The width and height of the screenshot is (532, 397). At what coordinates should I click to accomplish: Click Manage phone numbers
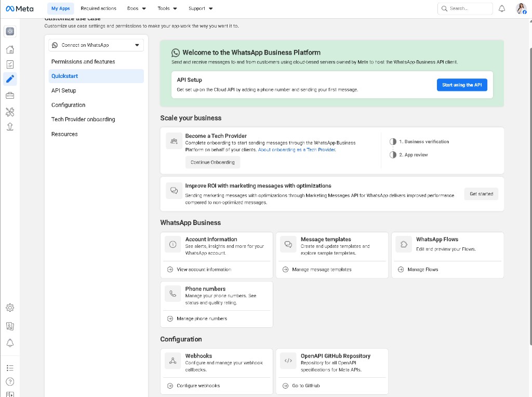(202, 319)
